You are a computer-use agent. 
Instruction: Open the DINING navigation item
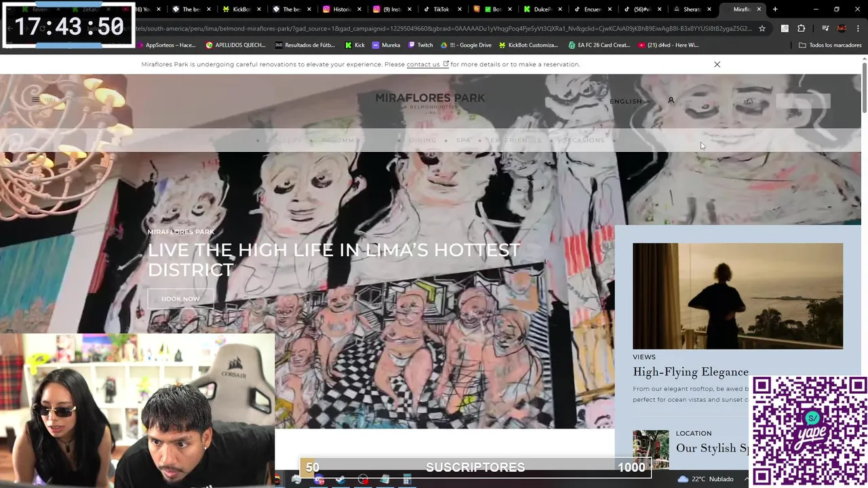pyautogui.click(x=422, y=140)
